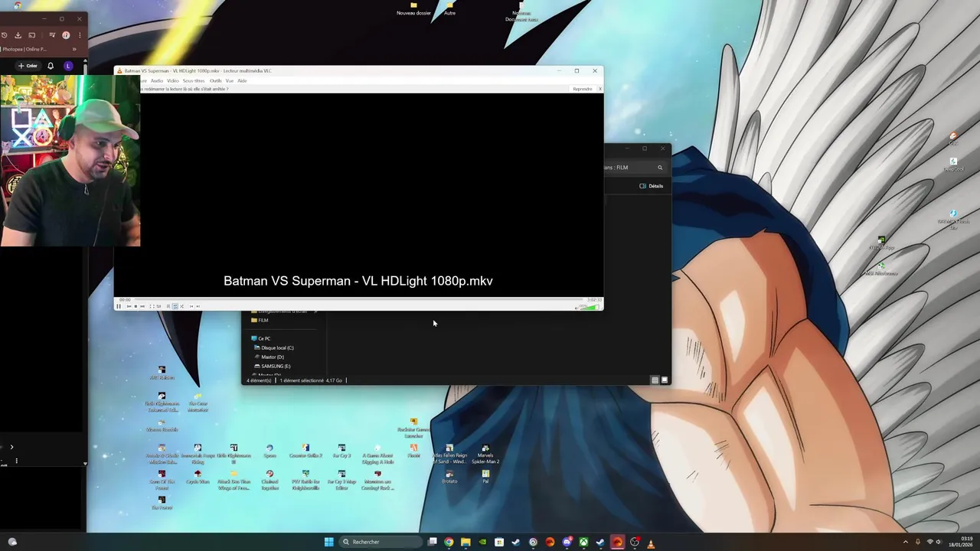Select Maxtor (D:) drive
Screen dimensions: 980x551
tap(269, 357)
